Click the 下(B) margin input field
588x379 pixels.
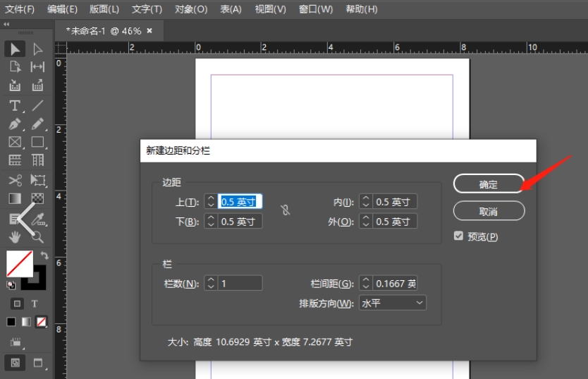[x=240, y=222]
